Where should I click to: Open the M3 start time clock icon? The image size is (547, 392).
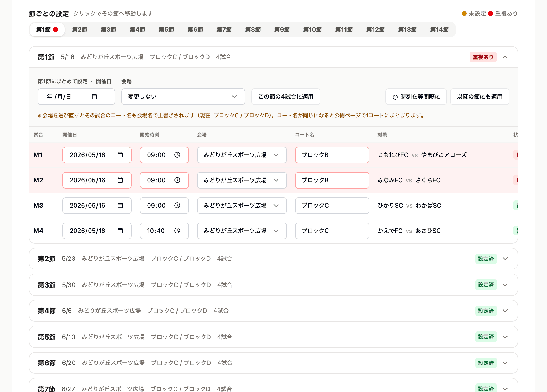[177, 206]
